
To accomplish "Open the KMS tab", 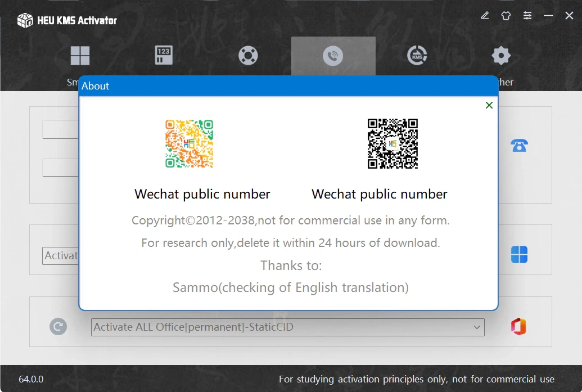I will tap(417, 56).
